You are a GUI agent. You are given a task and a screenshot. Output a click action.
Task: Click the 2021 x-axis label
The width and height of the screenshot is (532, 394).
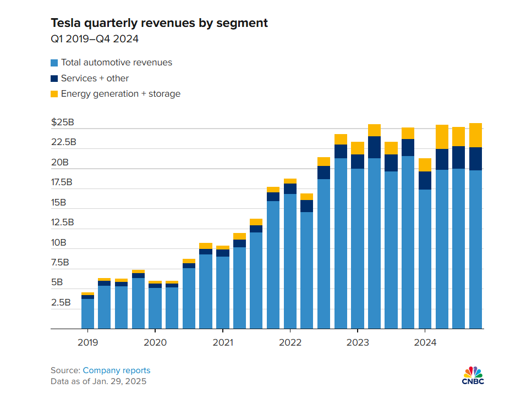223,342
